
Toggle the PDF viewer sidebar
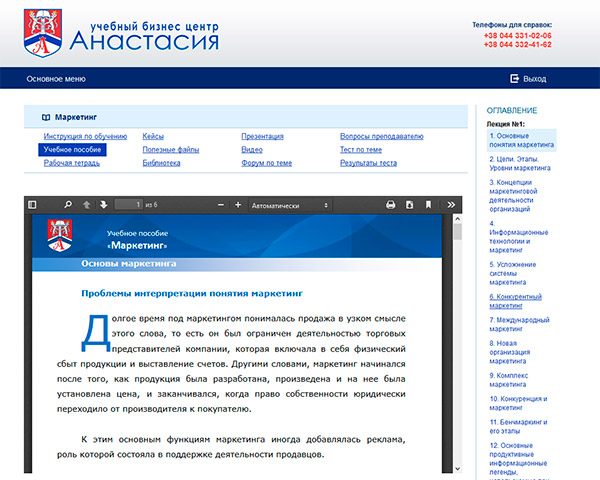(x=33, y=205)
